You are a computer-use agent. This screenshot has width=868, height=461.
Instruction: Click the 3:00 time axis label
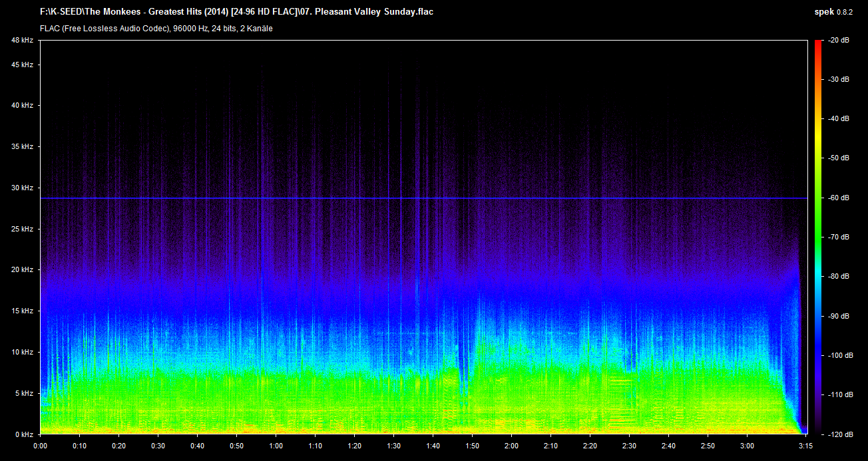coord(747,446)
